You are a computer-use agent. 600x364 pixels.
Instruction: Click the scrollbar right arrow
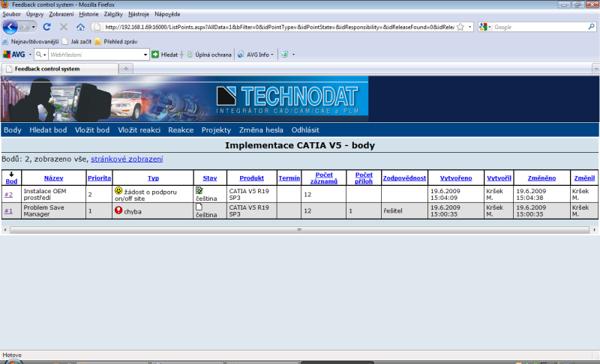[594, 230]
